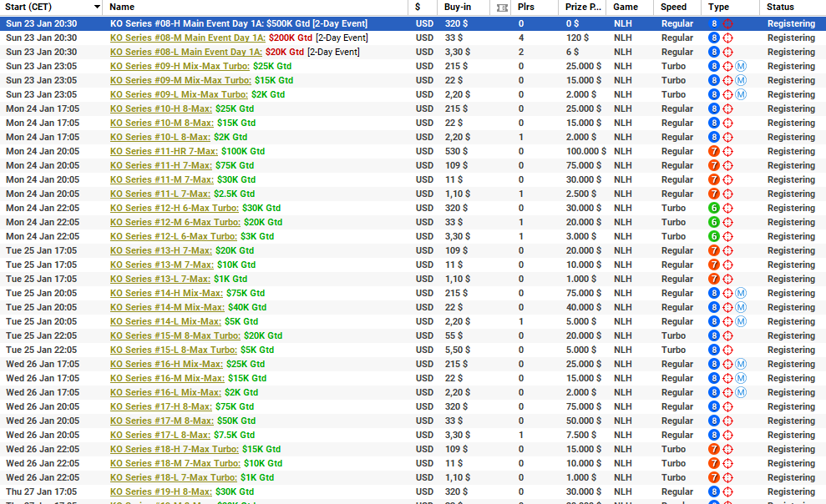Sort by the Speed column header
Image resolution: width=826 pixels, height=504 pixels.
point(673,7)
